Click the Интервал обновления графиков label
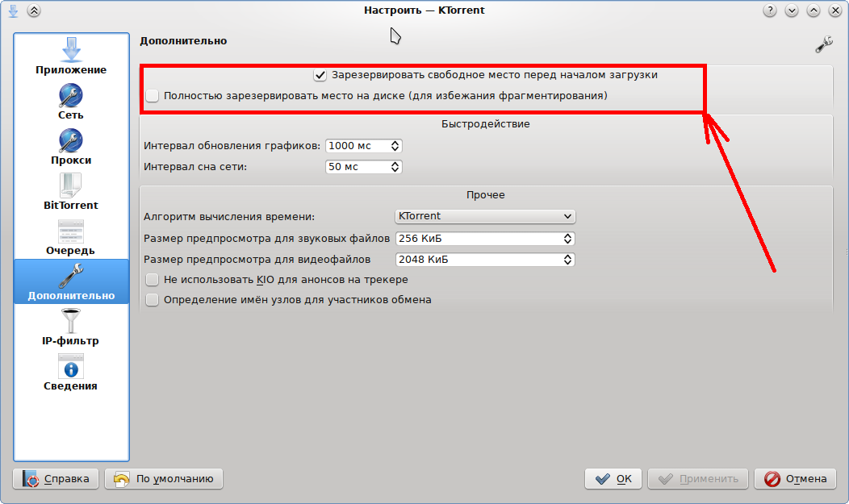This screenshot has height=504, width=849. (x=232, y=146)
